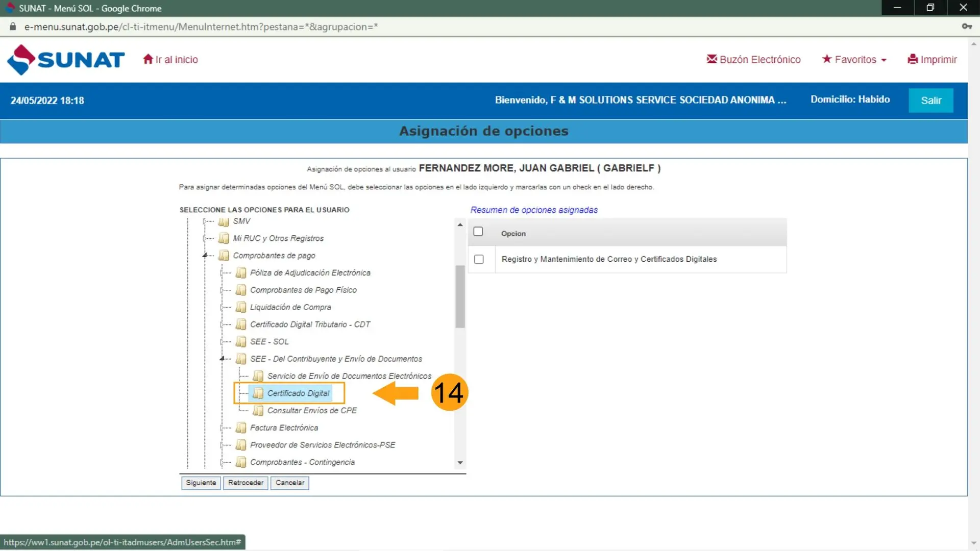The height and width of the screenshot is (551, 980).
Task: Click folder icon of Factura Electrónica
Action: click(241, 428)
